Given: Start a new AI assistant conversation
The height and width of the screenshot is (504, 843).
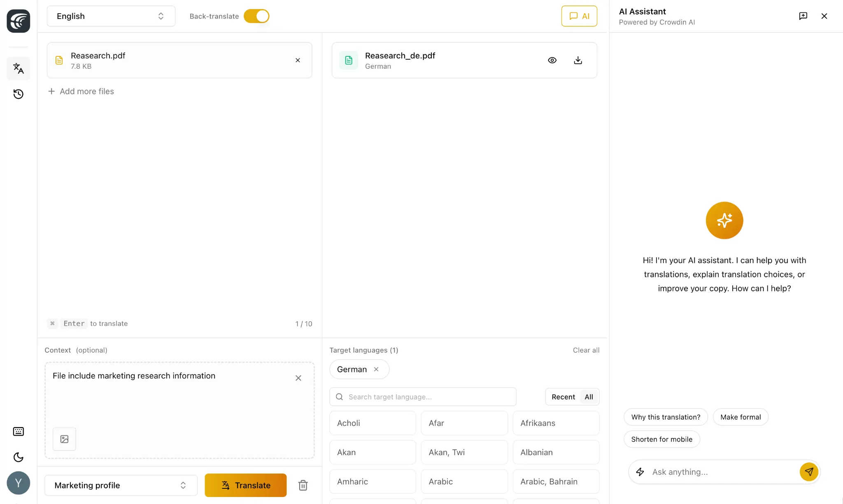Looking at the screenshot, I should coord(803,16).
